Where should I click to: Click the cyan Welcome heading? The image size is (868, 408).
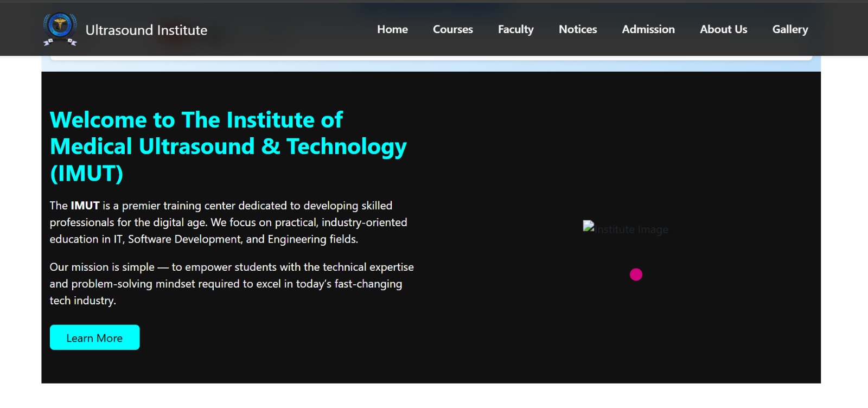coord(196,120)
